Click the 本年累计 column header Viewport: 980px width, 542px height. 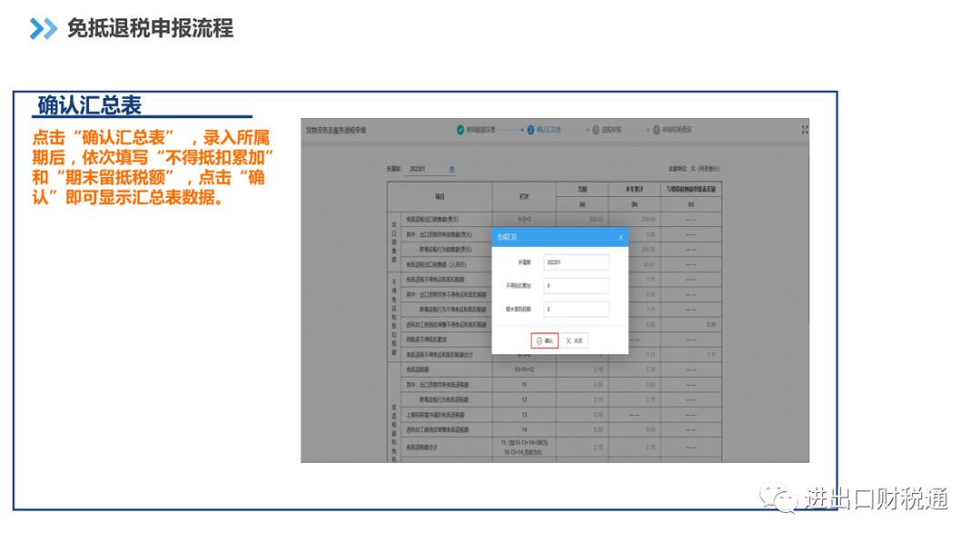634,189
